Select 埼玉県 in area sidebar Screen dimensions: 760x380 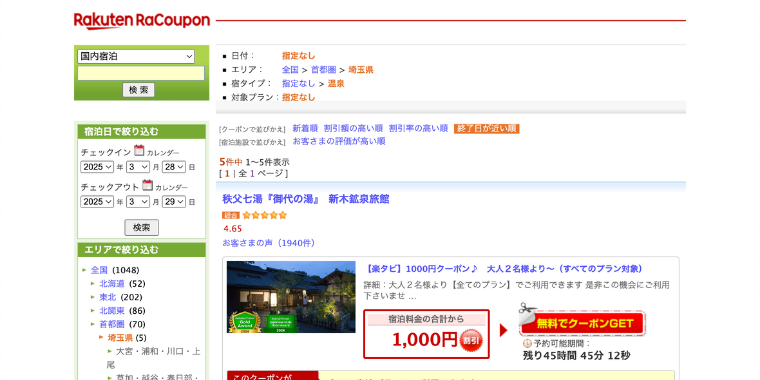(x=120, y=338)
